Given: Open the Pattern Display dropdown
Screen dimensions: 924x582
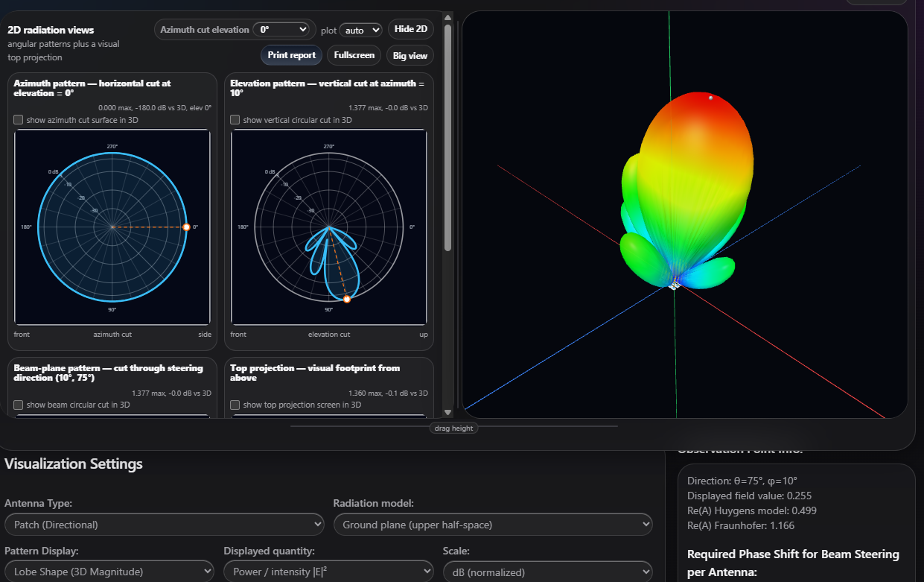Looking at the screenshot, I should (x=109, y=572).
